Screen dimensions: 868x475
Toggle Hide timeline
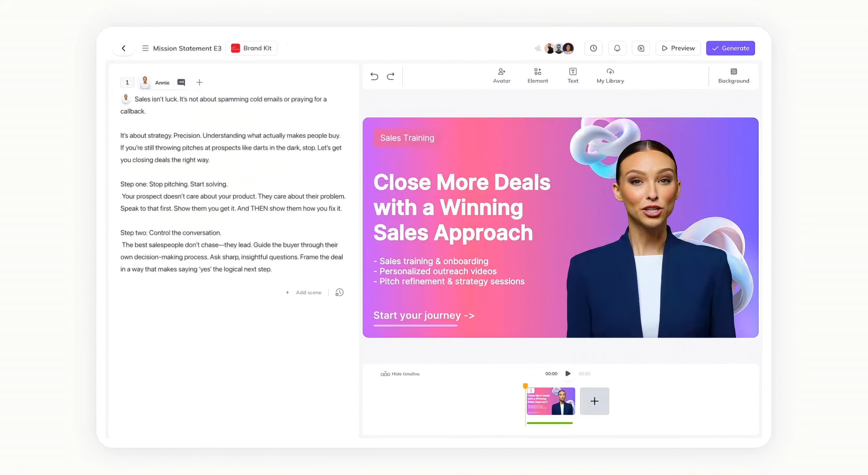point(400,374)
